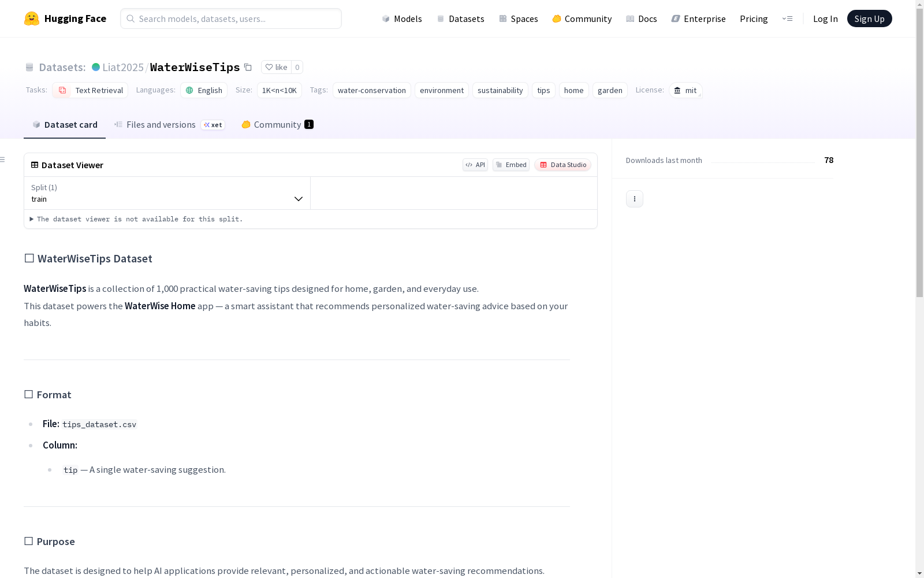
Task: Open the additional navigation menu icon
Action: pos(787,18)
